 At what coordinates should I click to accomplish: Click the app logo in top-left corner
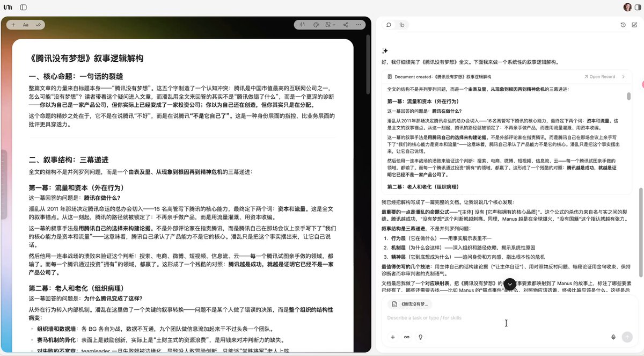[8, 8]
